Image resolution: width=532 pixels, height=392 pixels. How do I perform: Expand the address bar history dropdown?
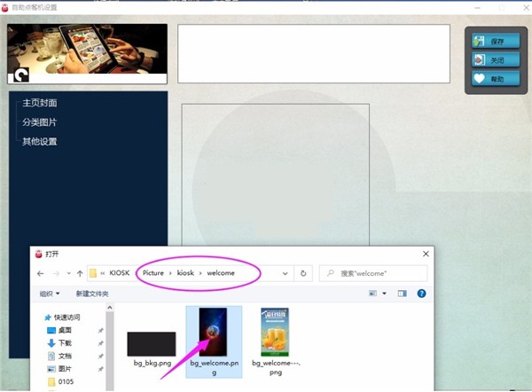[x=285, y=273]
